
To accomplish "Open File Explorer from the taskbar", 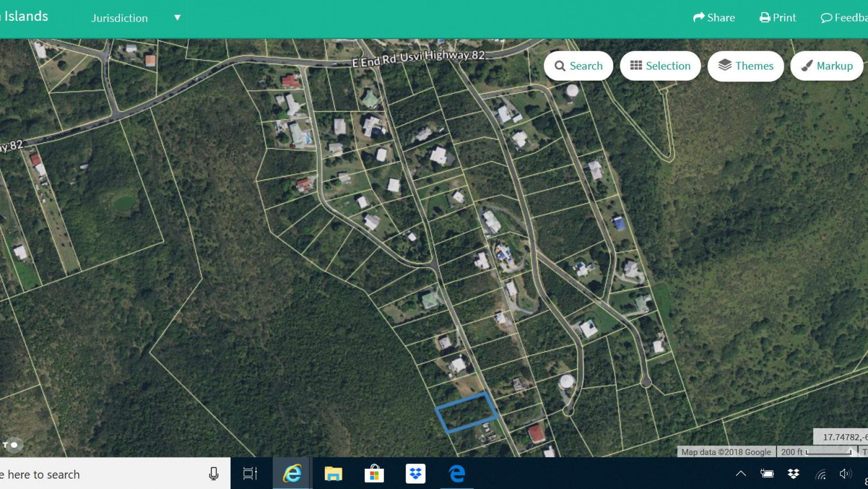I will point(333,474).
